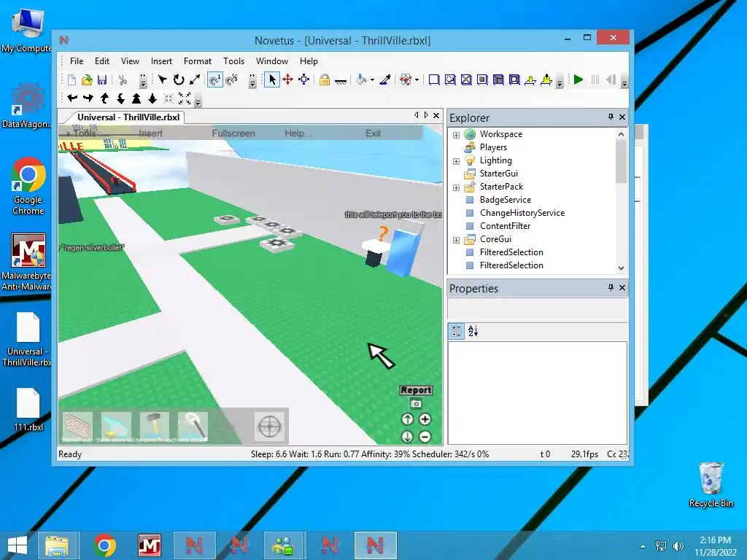Image resolution: width=747 pixels, height=560 pixels.
Task: Toggle the Properties Alphabetical sort button
Action: click(473, 331)
